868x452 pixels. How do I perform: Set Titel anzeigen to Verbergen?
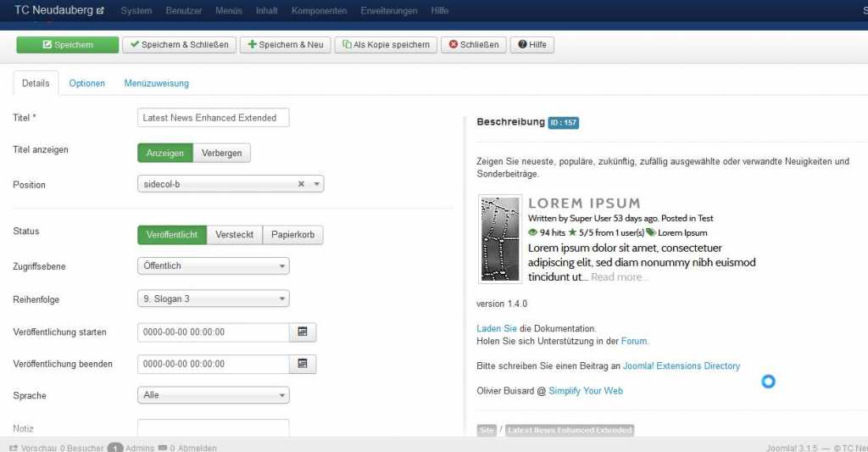click(221, 153)
